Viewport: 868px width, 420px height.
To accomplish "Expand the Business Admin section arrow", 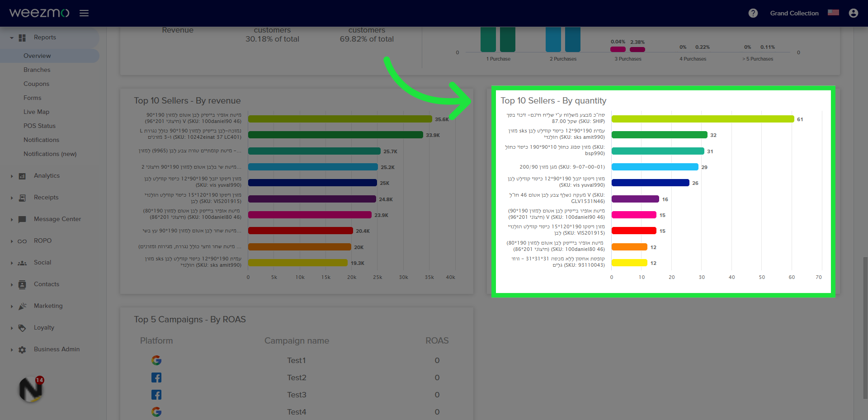I will [x=12, y=349].
